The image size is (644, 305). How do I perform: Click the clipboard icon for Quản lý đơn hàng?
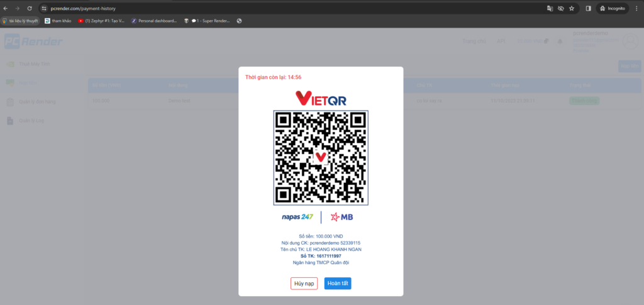[x=10, y=102]
